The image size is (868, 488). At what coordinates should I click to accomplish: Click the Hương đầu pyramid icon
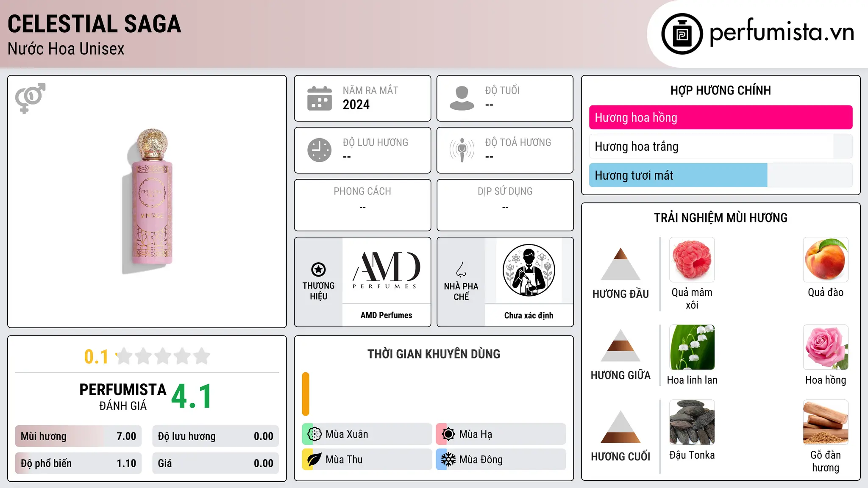(x=620, y=264)
